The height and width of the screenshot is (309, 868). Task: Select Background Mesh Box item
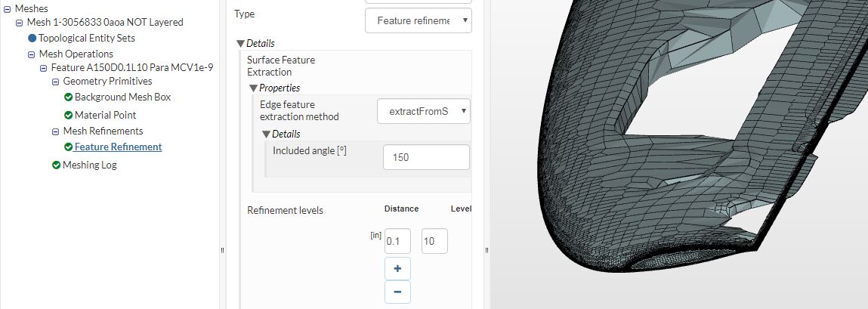[x=122, y=97]
